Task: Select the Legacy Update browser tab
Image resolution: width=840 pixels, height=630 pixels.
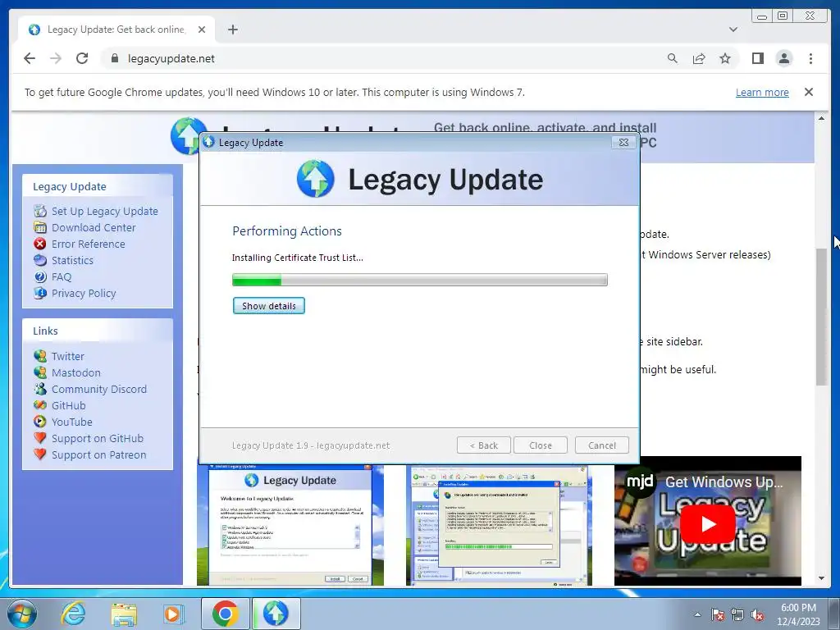Action: point(115,30)
